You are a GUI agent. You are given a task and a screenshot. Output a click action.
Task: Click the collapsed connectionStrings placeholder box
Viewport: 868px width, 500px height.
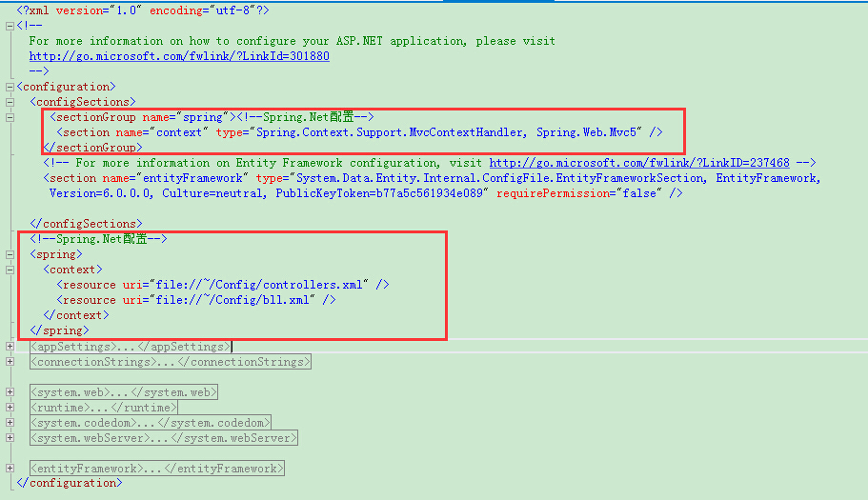coord(171,362)
